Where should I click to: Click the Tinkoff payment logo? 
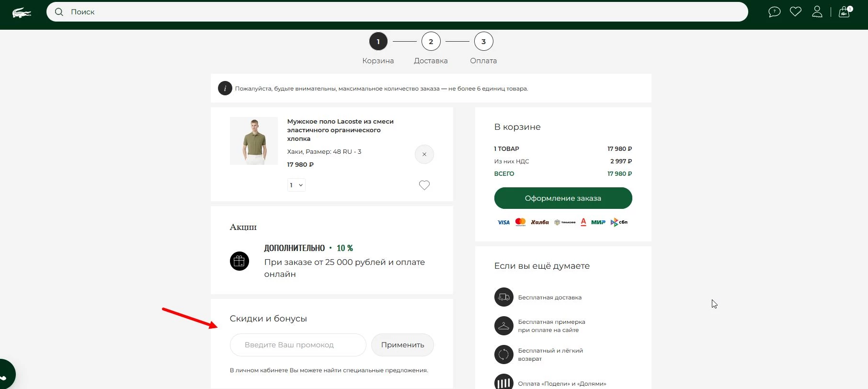click(565, 222)
